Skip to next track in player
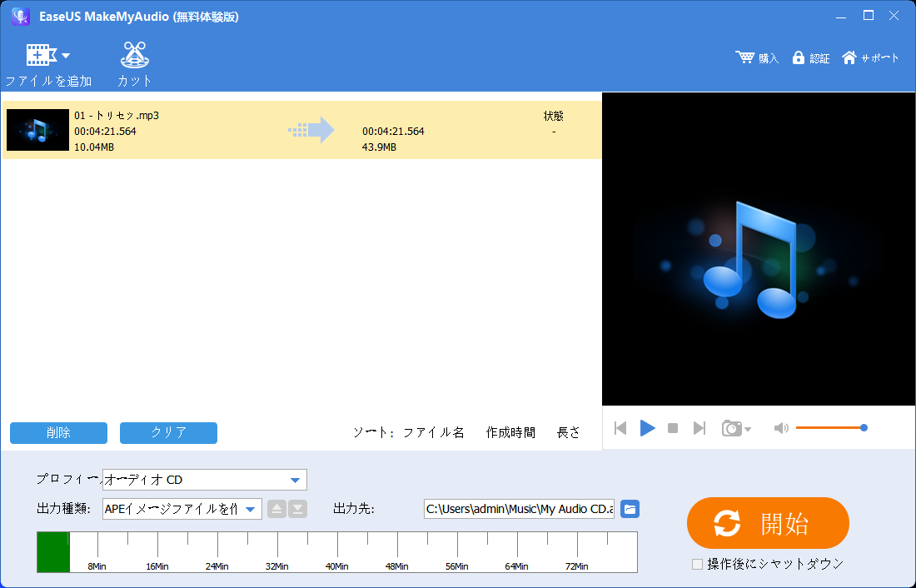This screenshot has width=916, height=588. click(x=699, y=428)
